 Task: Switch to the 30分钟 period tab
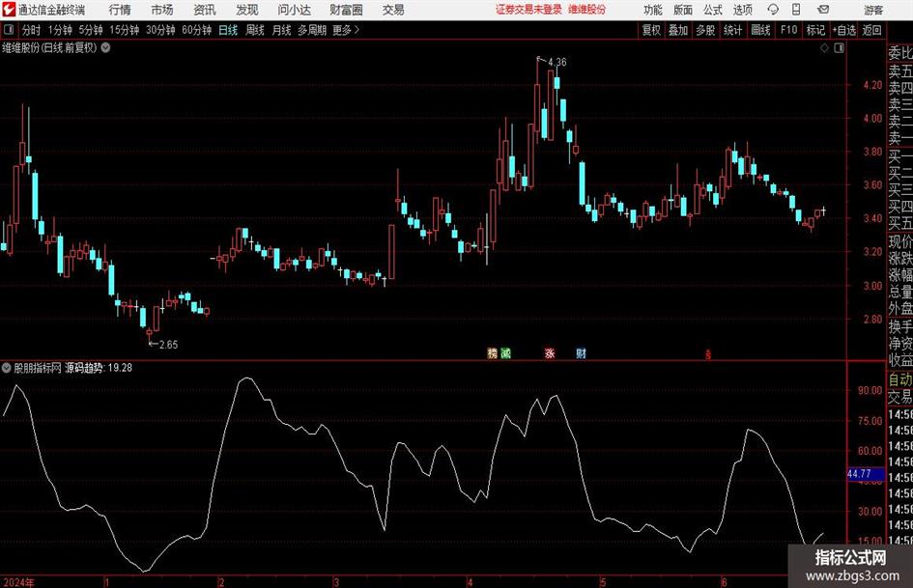coord(160,30)
